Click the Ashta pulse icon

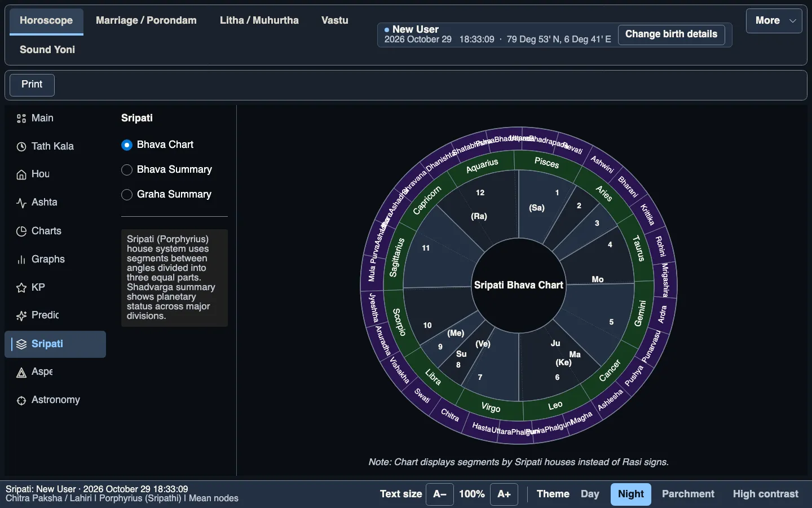coord(21,203)
